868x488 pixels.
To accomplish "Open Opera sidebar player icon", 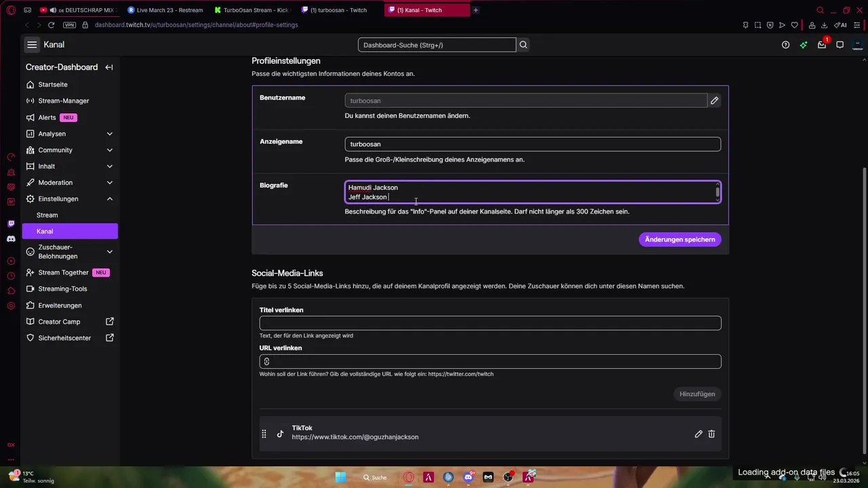I will pos(11,261).
